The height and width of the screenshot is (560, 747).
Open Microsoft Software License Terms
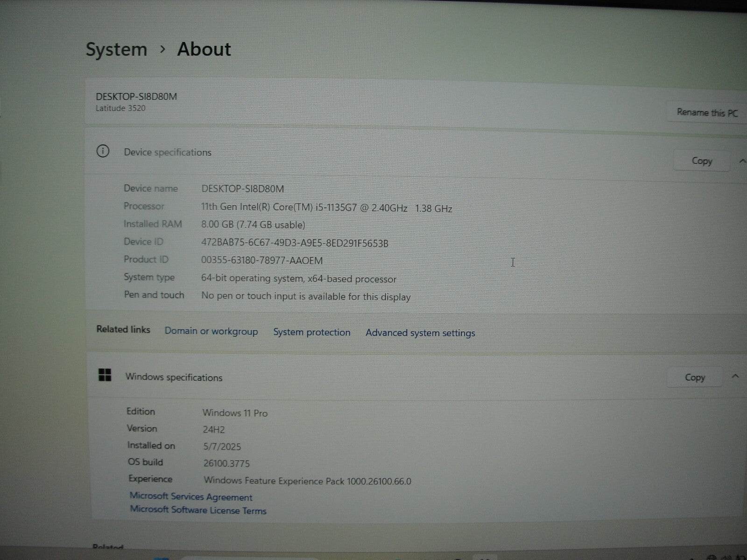click(x=198, y=510)
